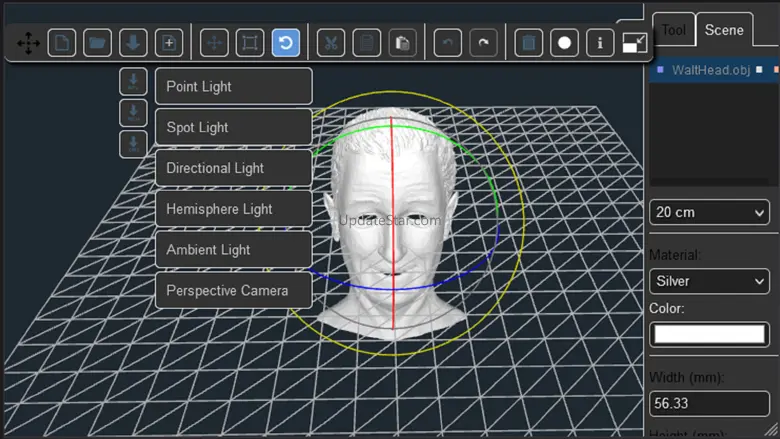Screen dimensions: 780x439
Task: Add a Perspective Camera from the menu
Action: pos(233,291)
